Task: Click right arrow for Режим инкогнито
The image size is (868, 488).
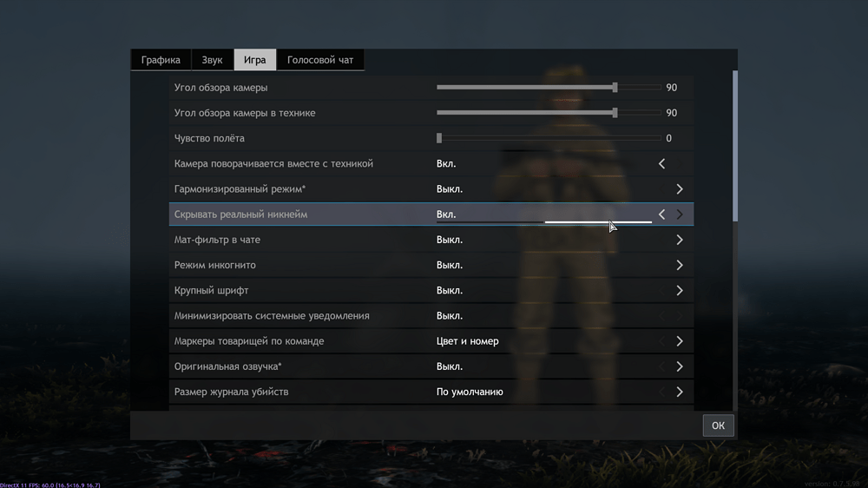Action: pos(680,266)
